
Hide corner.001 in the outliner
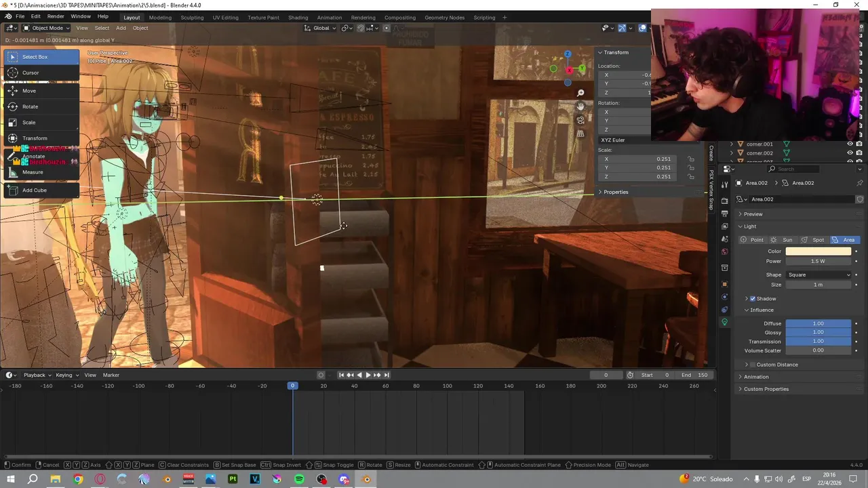(x=850, y=144)
